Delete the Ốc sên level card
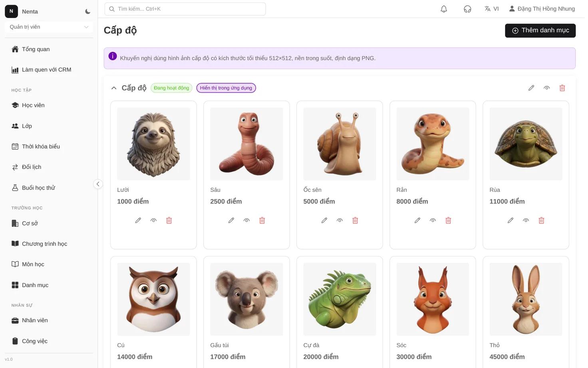The width and height of the screenshot is (588, 368). (355, 220)
